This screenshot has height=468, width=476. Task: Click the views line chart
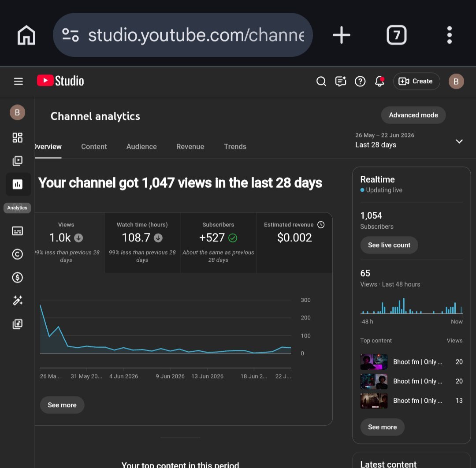[x=165, y=328]
